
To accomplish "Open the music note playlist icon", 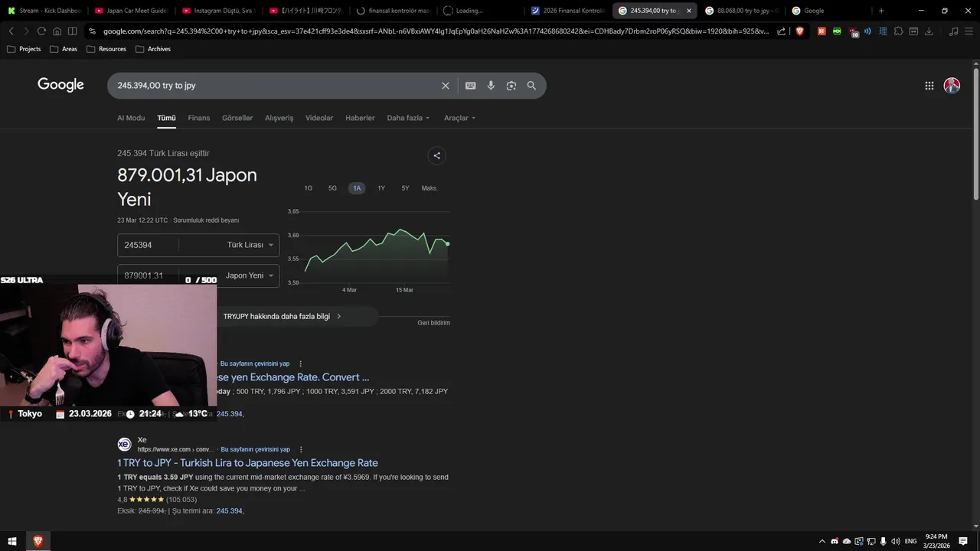I will point(953,31).
